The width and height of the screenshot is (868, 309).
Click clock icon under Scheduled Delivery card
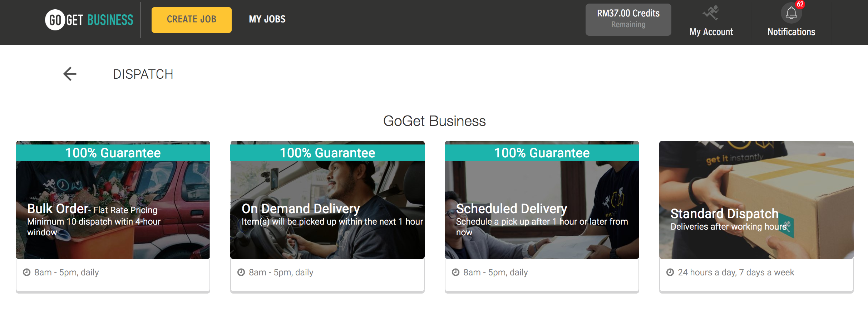(455, 272)
